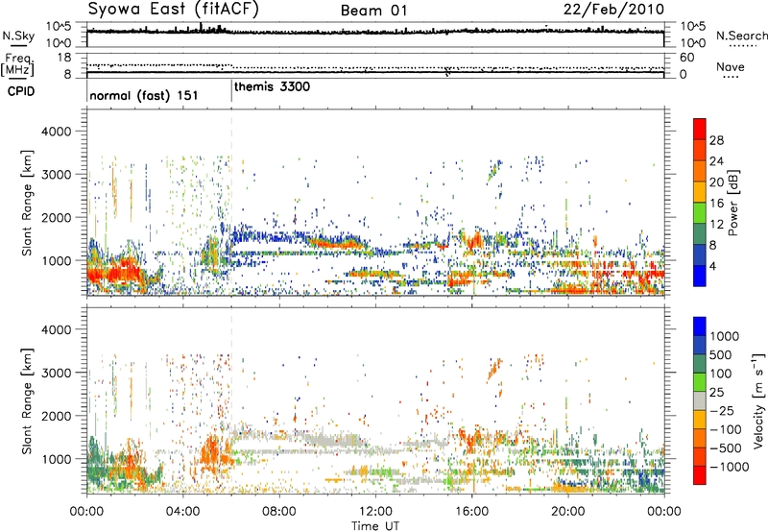The height and width of the screenshot is (532, 768).
Task: Select the 'N.Sky' legend label
Action: (18, 36)
